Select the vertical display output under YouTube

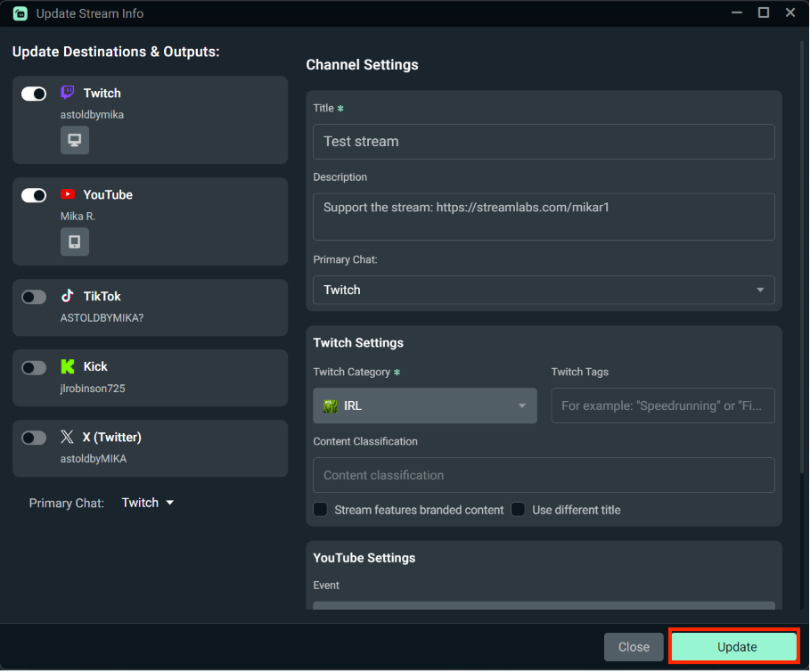coord(75,242)
